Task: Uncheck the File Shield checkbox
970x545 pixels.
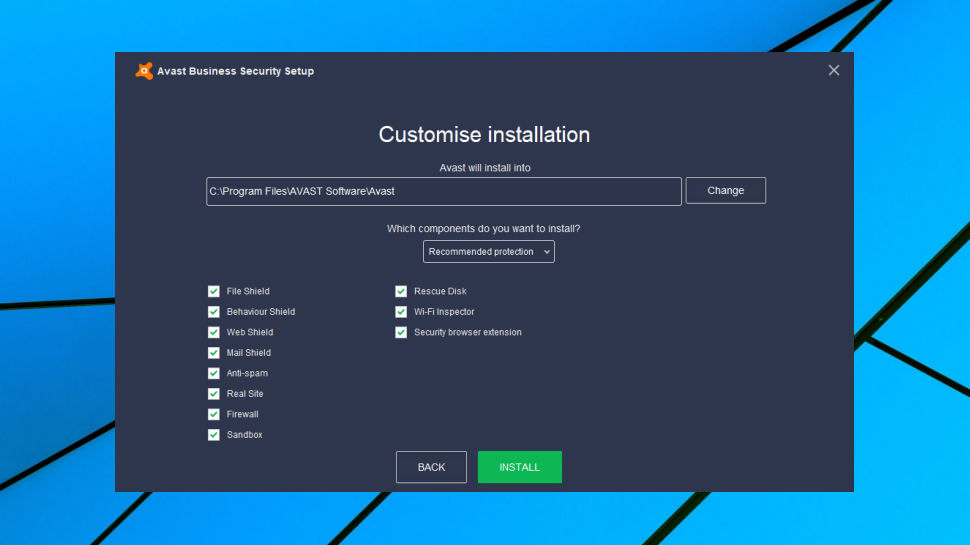Action: point(213,291)
